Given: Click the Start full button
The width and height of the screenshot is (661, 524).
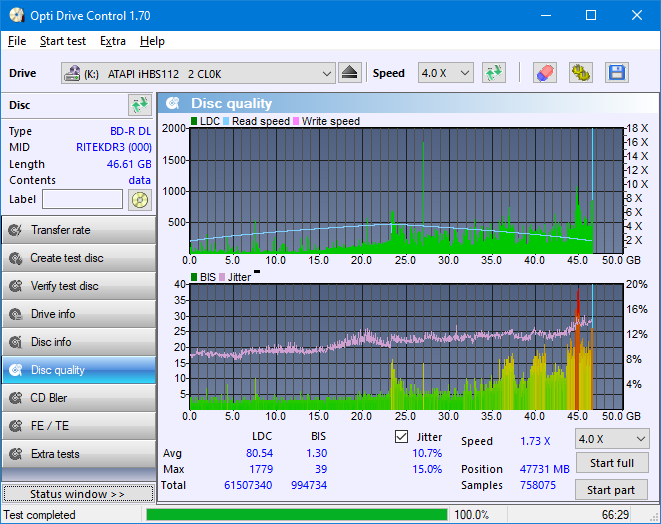Looking at the screenshot, I should [612, 463].
